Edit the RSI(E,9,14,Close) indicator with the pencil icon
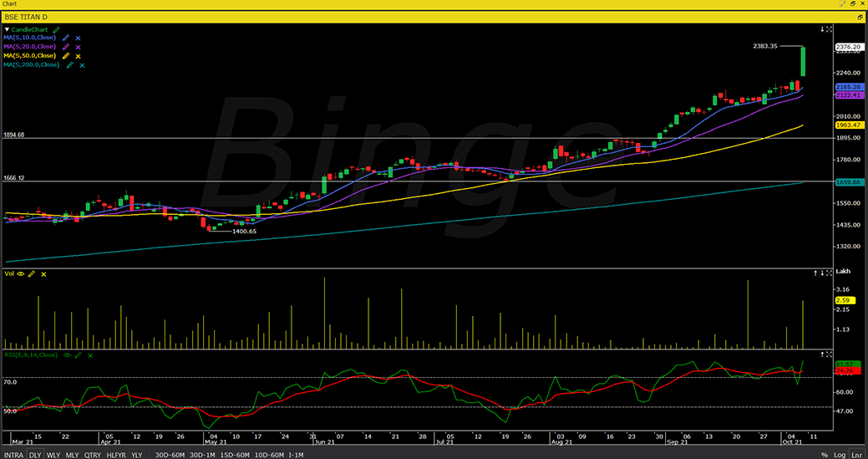This screenshot has height=459, width=868. [78, 354]
